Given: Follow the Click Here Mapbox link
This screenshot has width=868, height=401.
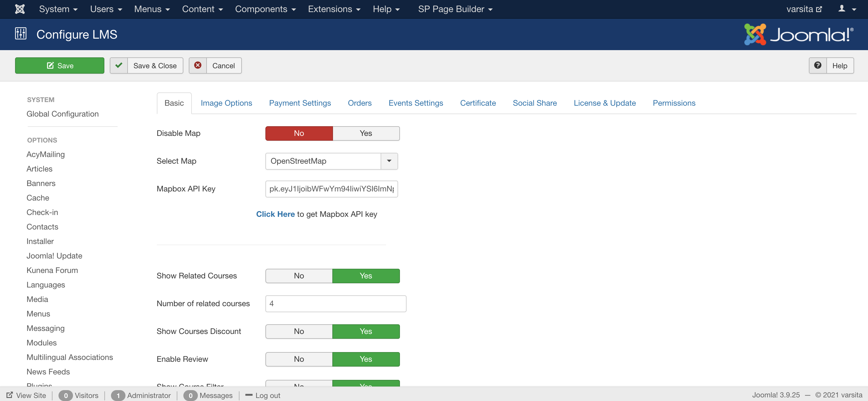Looking at the screenshot, I should [275, 214].
